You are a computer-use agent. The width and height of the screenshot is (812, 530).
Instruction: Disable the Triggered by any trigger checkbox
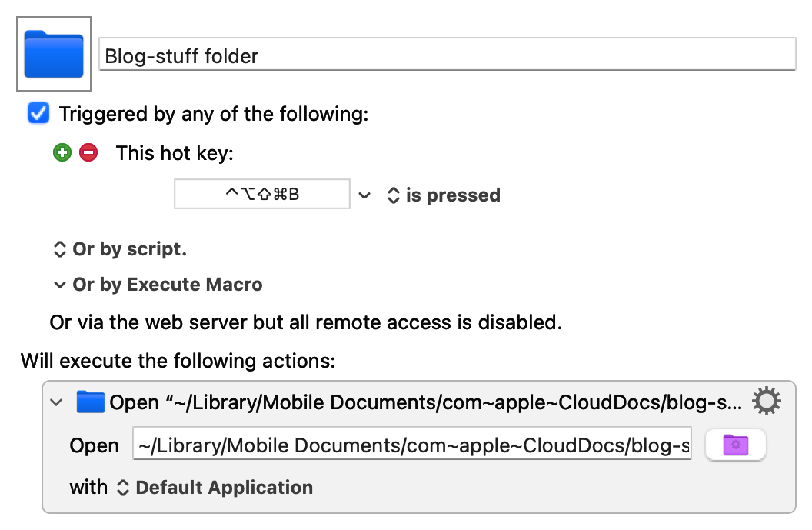(x=38, y=113)
